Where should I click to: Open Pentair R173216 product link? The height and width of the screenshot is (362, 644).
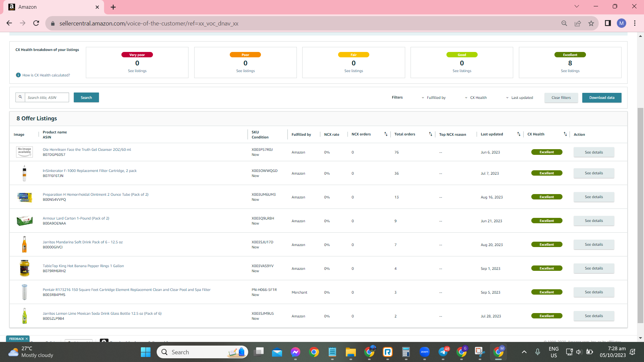point(126,290)
